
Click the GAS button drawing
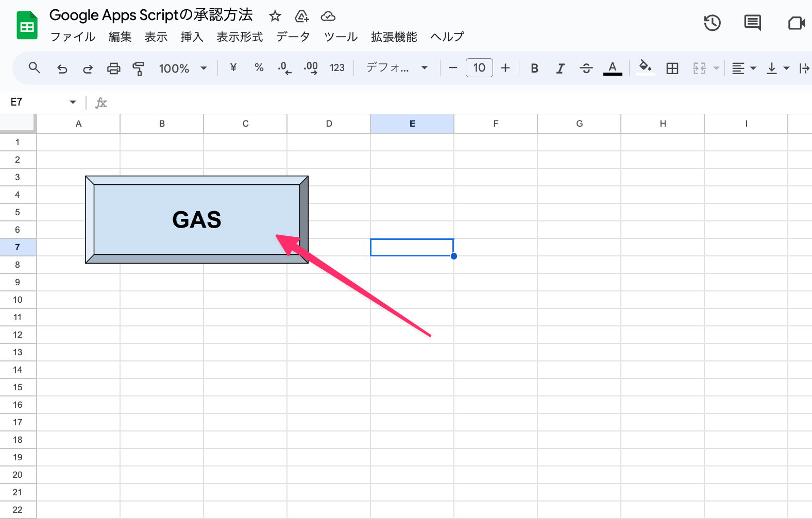(x=197, y=220)
